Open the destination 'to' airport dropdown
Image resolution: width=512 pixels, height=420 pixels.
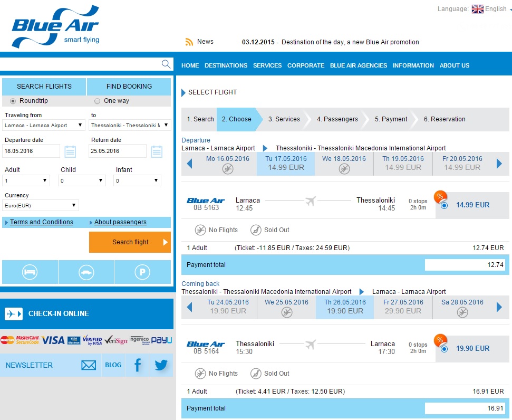pyautogui.click(x=130, y=125)
